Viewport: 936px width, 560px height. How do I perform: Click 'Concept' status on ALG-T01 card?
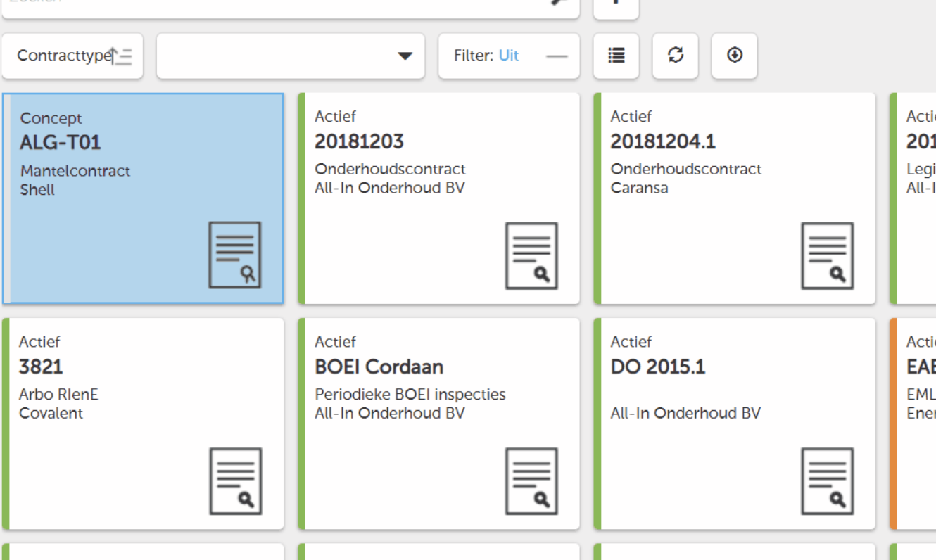51,118
